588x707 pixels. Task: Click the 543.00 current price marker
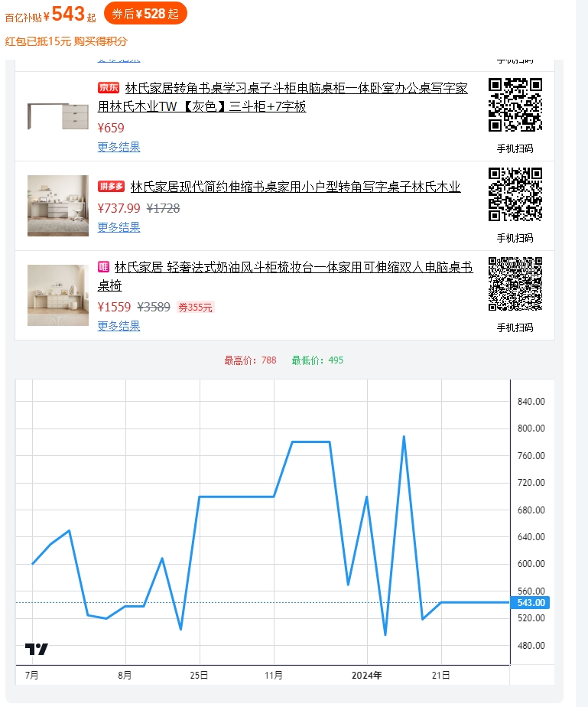click(530, 602)
